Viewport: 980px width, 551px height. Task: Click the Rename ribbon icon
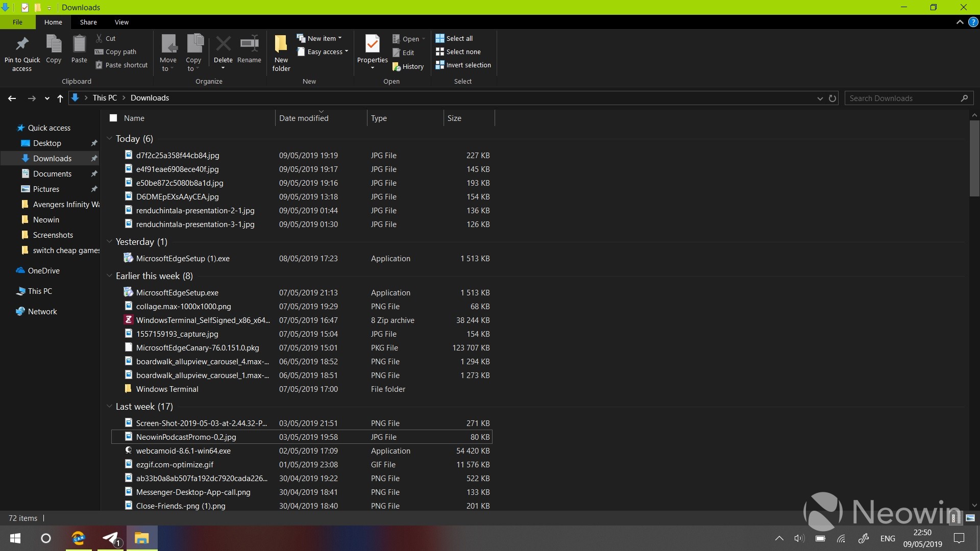click(249, 45)
